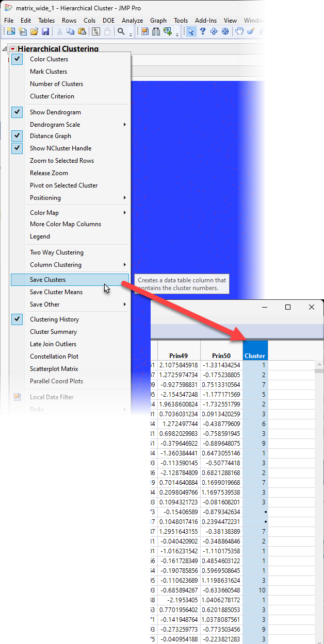Choose Late Join Outliers entry
324x644 pixels.
click(x=70, y=344)
